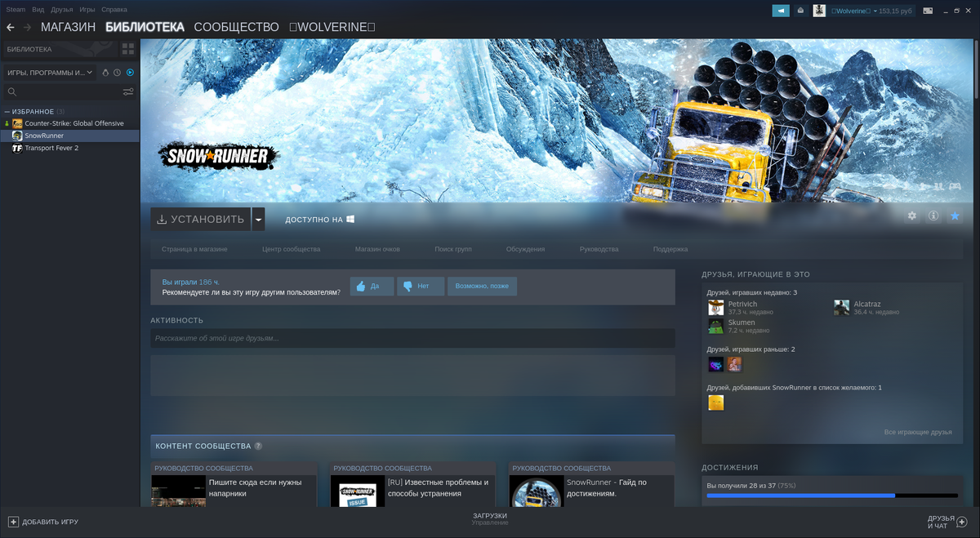The image size is (980, 538).
Task: Collapse the ИЗБРАННОЕ category
Action: 7,112
